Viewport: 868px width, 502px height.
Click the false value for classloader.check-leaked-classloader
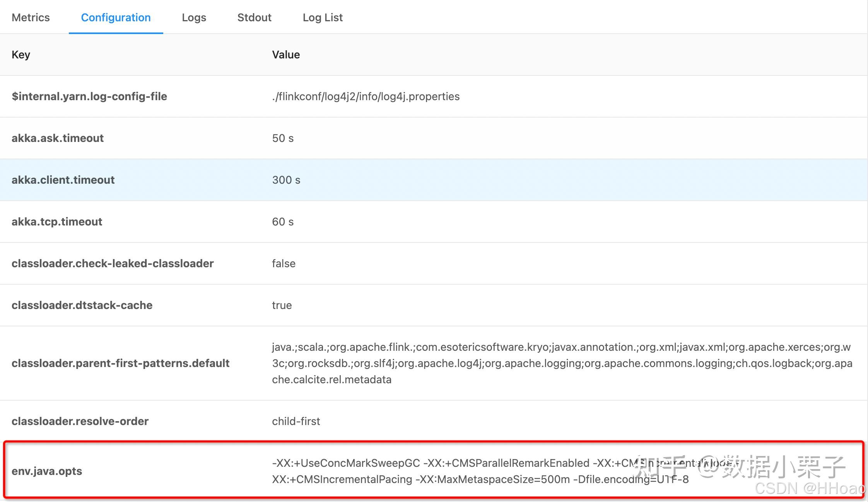click(x=284, y=263)
